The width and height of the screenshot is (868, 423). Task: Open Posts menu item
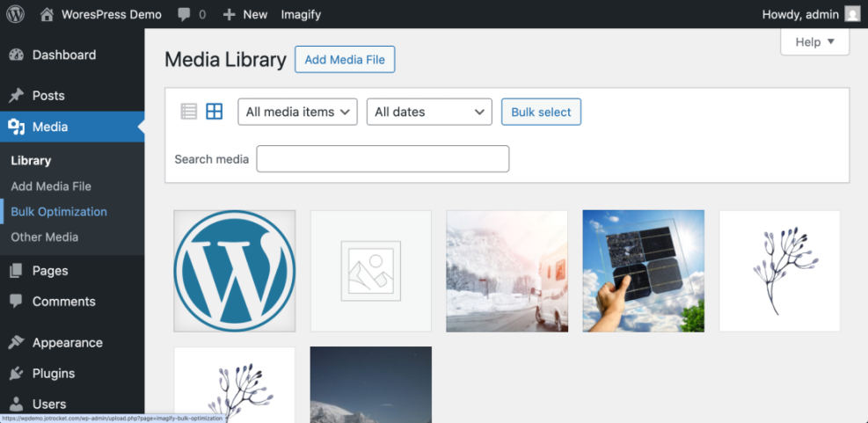pos(72,96)
